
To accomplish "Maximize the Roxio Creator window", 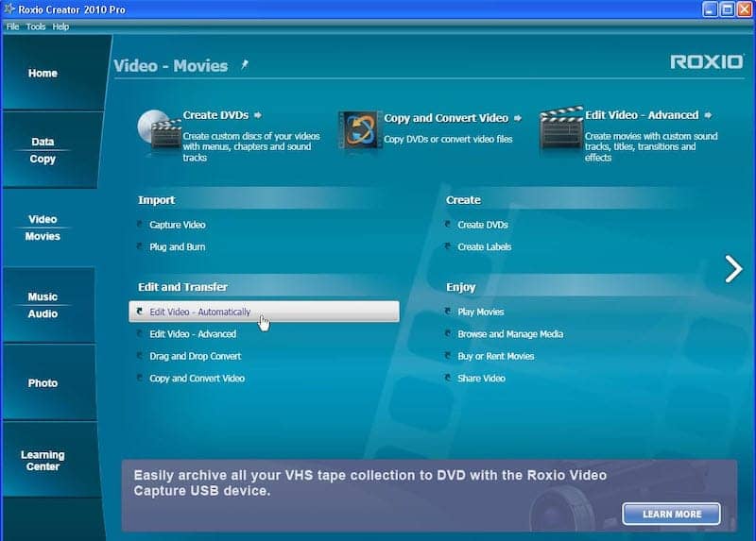I will 727,9.
